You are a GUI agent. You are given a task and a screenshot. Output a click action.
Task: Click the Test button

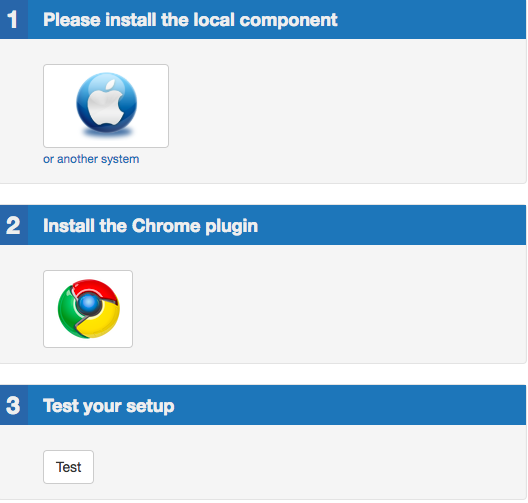point(68,467)
